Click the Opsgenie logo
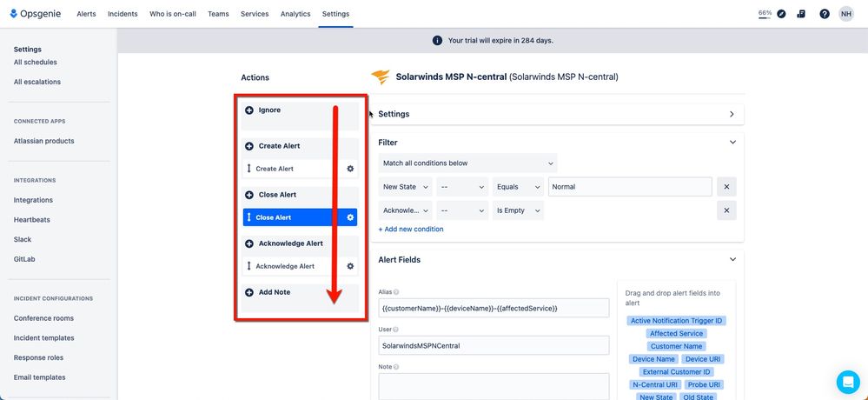 [x=36, y=14]
